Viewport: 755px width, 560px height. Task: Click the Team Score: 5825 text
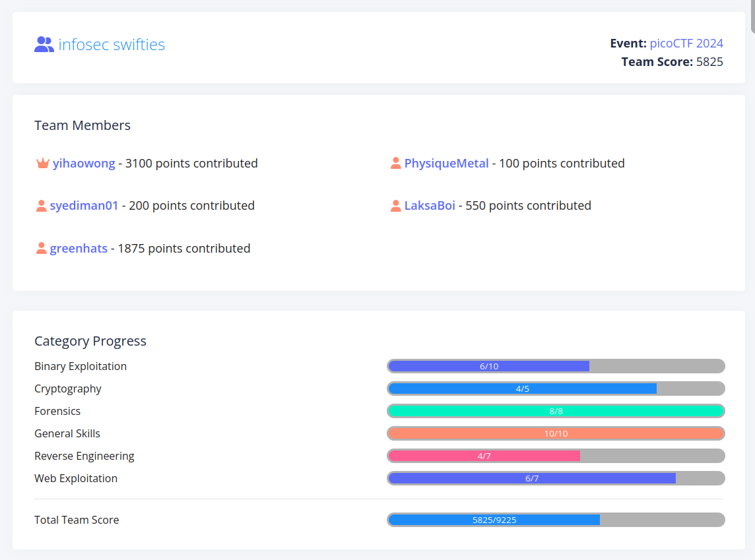coord(673,61)
